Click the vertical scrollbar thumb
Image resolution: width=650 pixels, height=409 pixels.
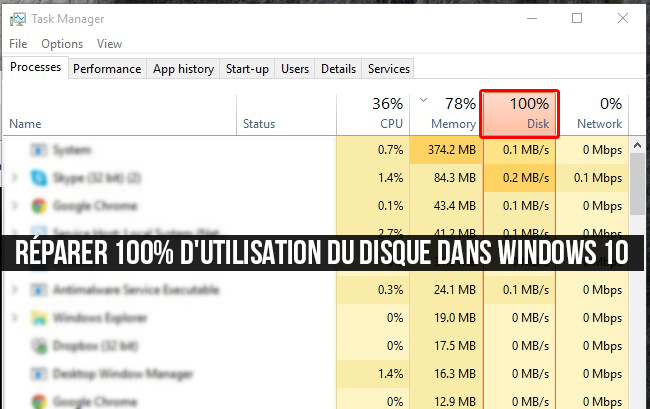[x=637, y=184]
